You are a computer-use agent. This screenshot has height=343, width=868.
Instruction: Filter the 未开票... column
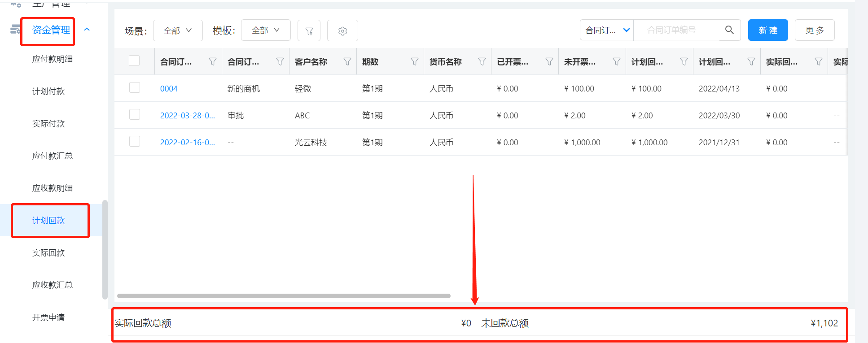[x=617, y=61]
